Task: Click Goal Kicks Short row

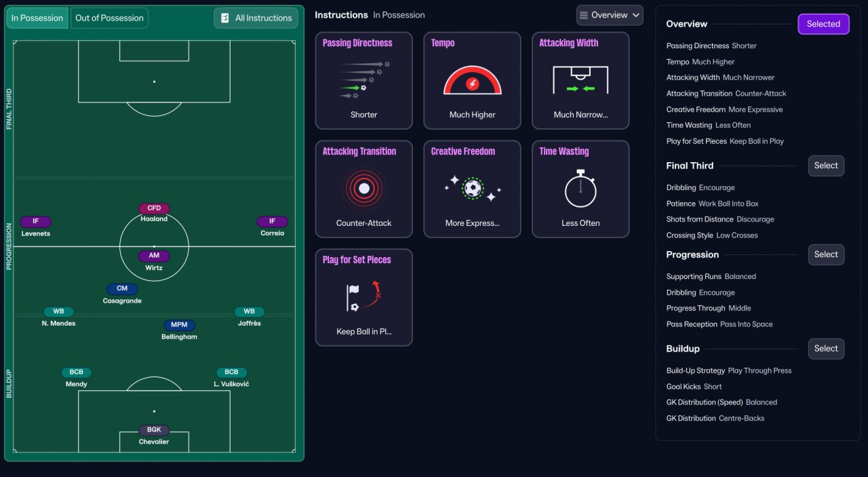Action: tap(694, 387)
